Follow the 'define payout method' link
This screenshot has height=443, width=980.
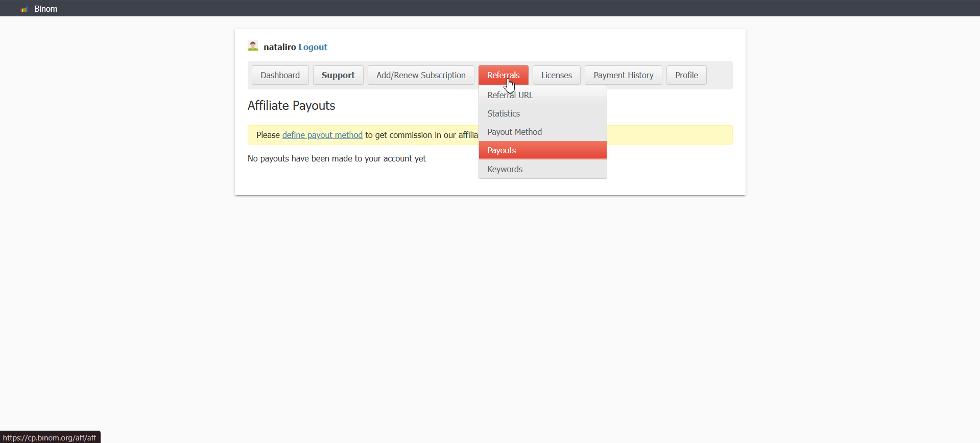[322, 135]
